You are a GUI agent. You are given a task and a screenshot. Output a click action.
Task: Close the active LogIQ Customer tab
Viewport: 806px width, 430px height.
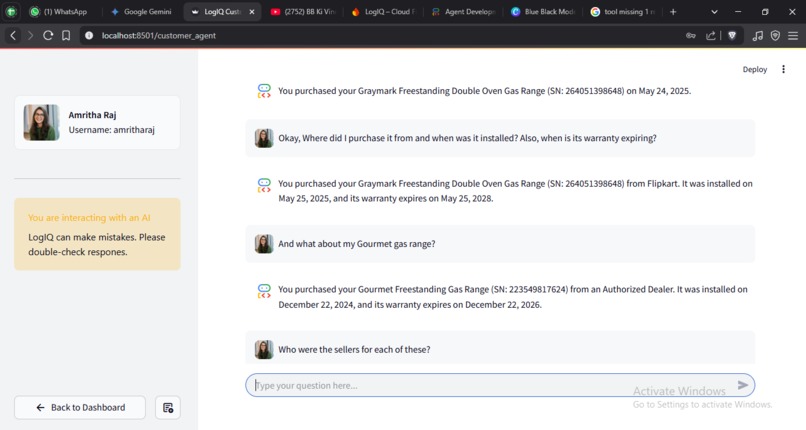pos(252,12)
